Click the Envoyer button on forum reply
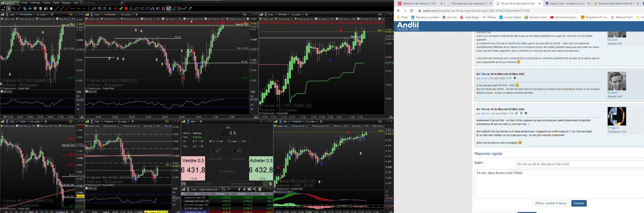Image resolution: width=644 pixels, height=213 pixels. tap(579, 203)
